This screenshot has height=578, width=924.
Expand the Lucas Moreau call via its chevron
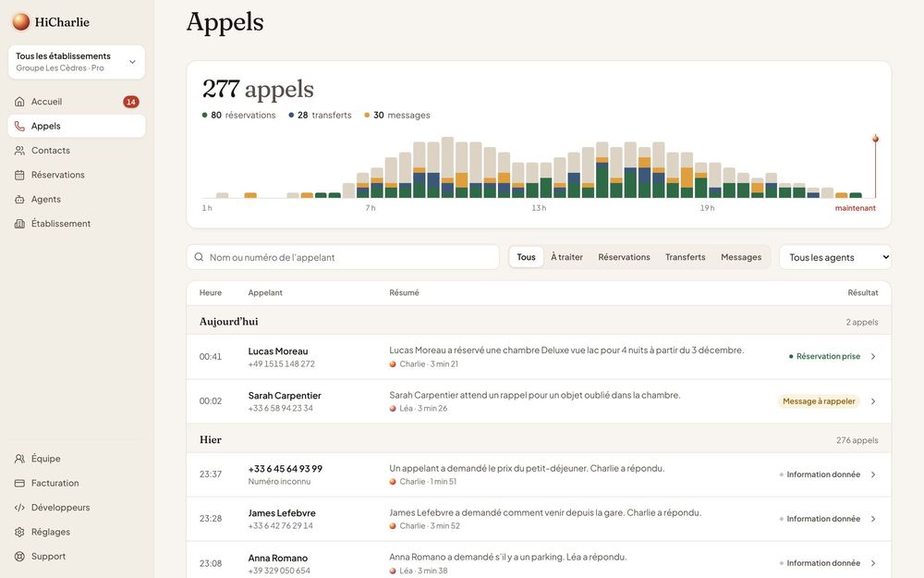point(873,356)
